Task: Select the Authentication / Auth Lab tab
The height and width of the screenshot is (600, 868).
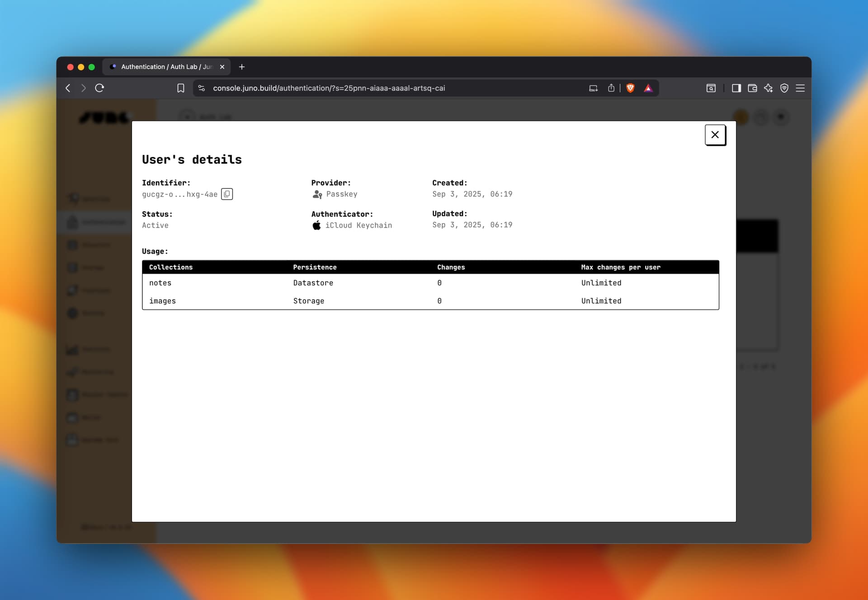Action: click(165, 67)
